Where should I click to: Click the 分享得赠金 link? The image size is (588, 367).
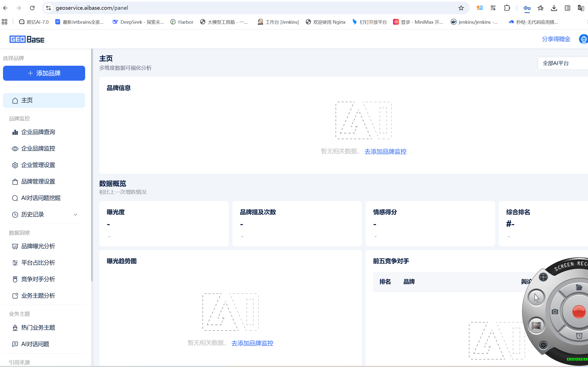coord(556,39)
